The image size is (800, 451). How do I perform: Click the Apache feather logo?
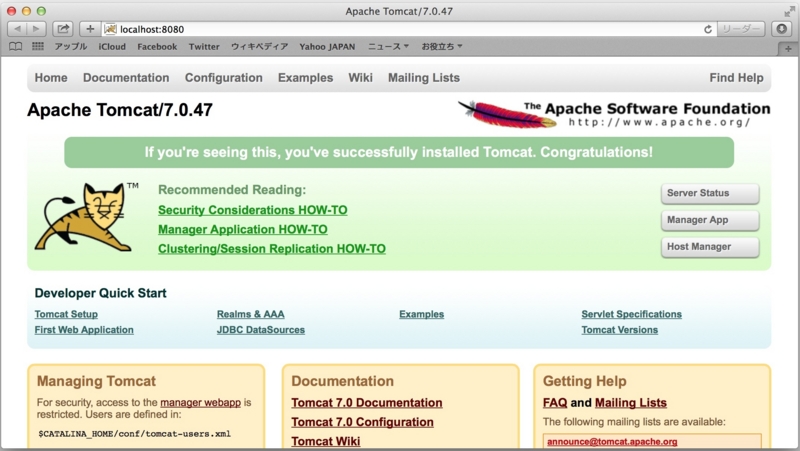507,114
